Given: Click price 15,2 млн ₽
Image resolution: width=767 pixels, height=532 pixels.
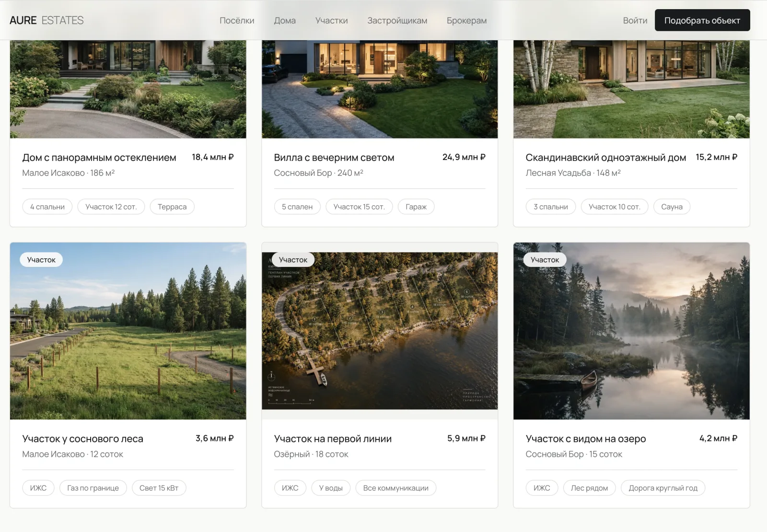Looking at the screenshot, I should (x=717, y=157).
